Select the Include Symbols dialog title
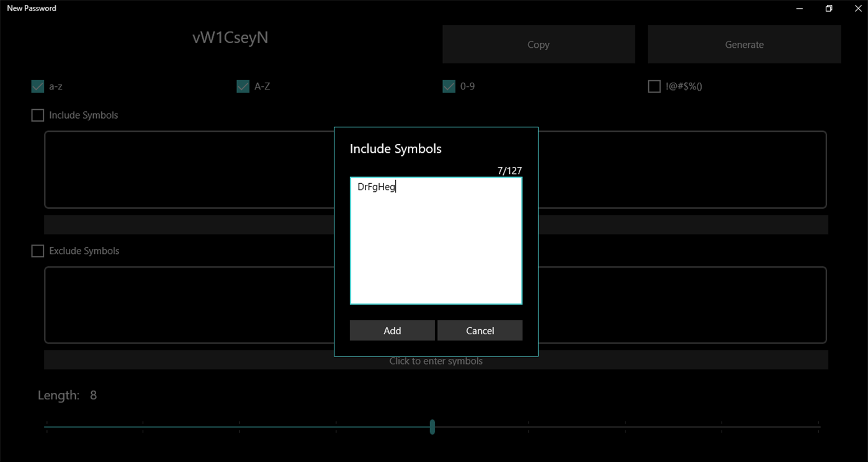The width and height of the screenshot is (868, 462). point(395,148)
